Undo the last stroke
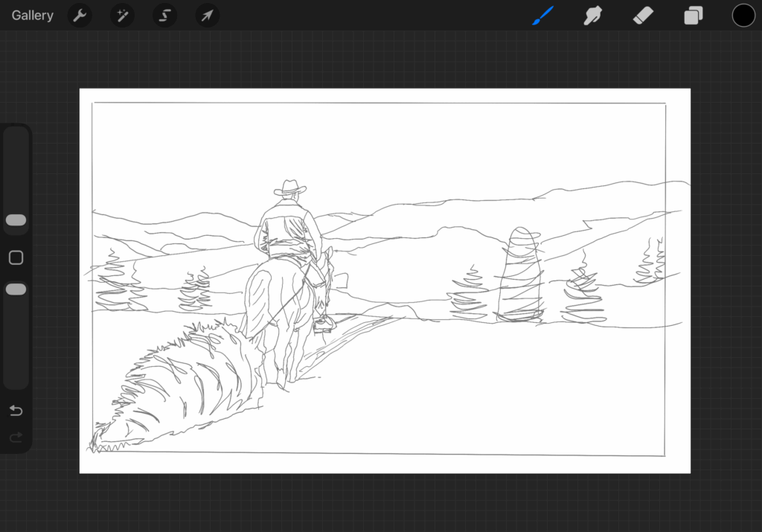The height and width of the screenshot is (532, 762). tap(16, 411)
